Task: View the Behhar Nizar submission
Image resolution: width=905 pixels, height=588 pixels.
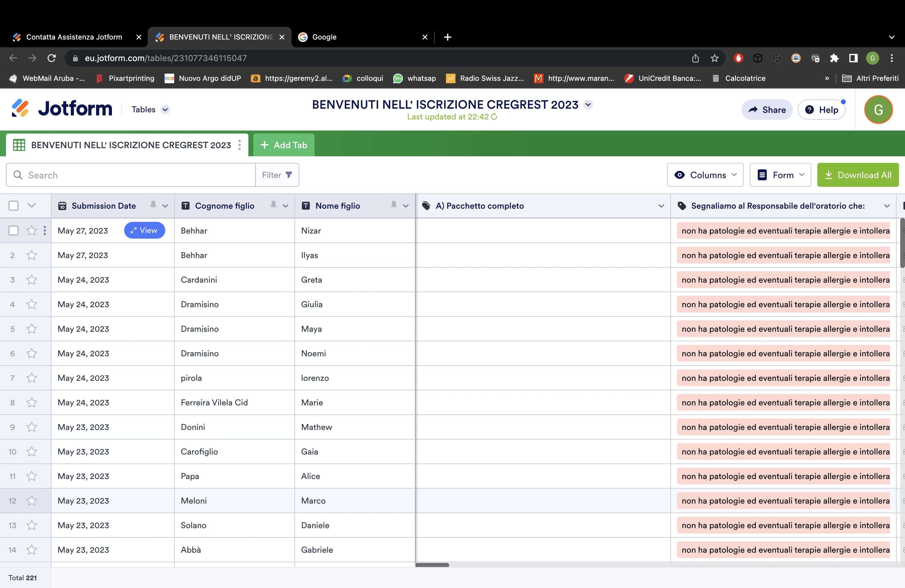Action: click(145, 231)
